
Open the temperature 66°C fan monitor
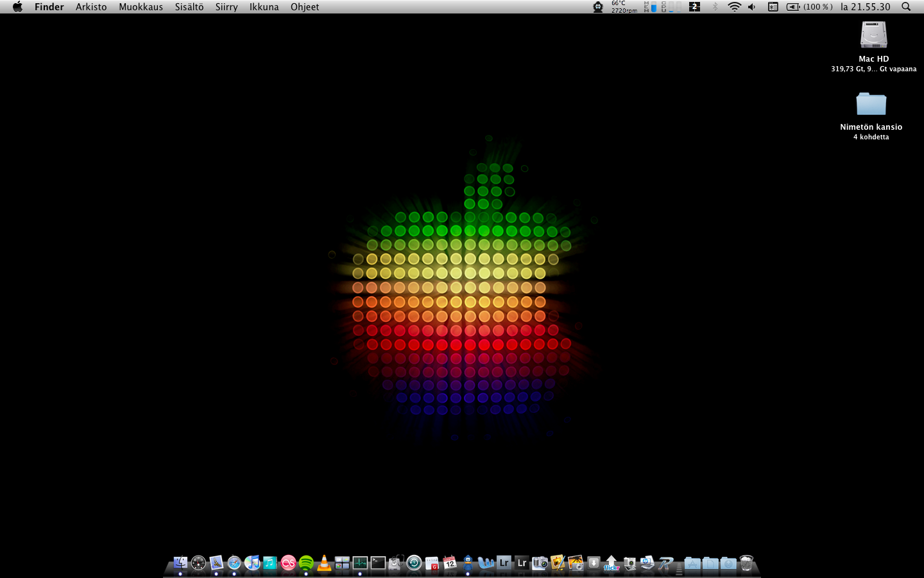pyautogui.click(x=624, y=6)
